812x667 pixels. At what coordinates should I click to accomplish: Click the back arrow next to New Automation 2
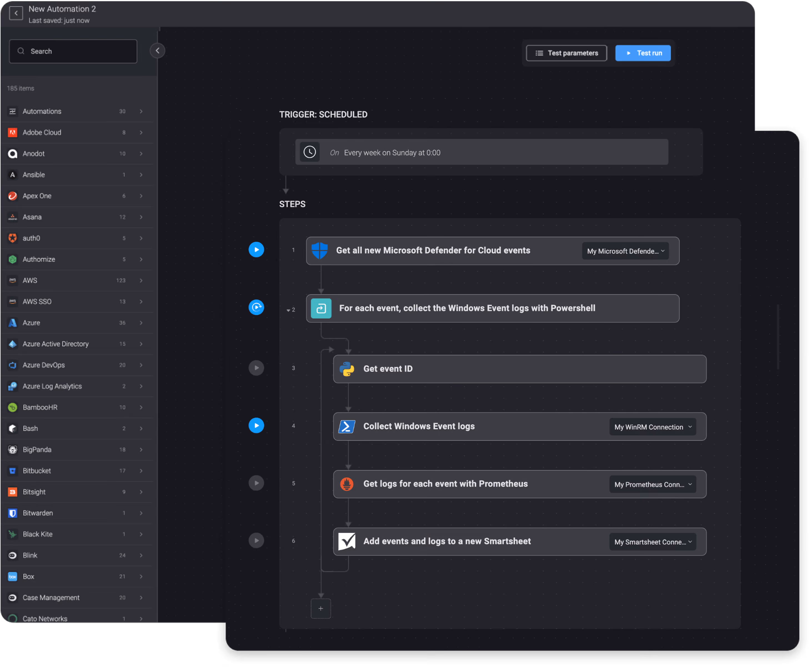pyautogui.click(x=16, y=13)
